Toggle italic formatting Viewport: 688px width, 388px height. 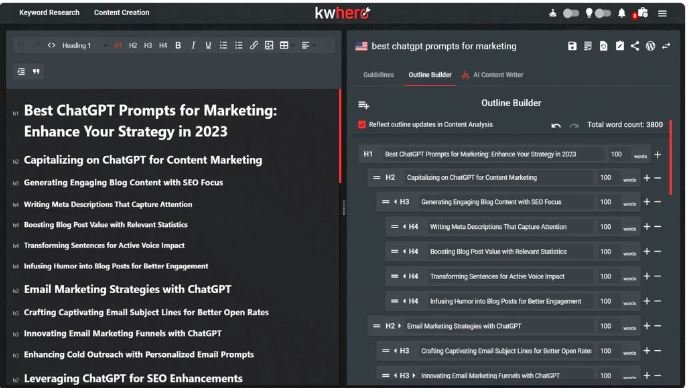click(193, 45)
